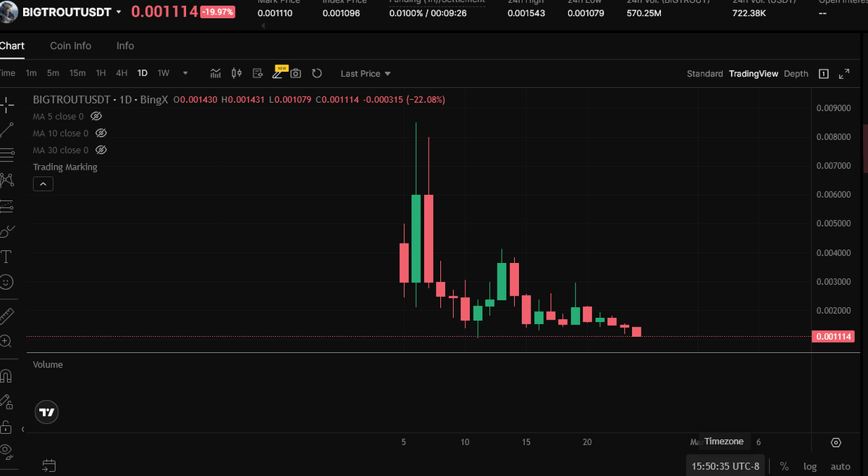
Task: Collapse the indicator legend chevron button
Action: pyautogui.click(x=43, y=184)
